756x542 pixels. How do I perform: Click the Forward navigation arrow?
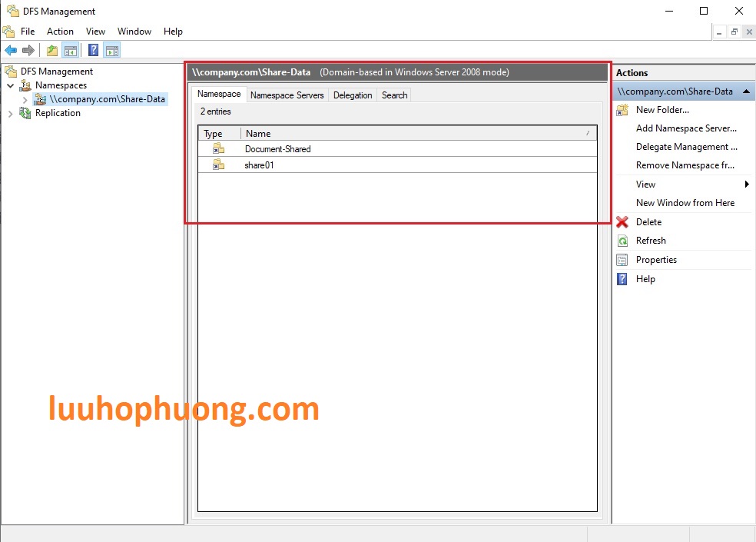[28, 50]
